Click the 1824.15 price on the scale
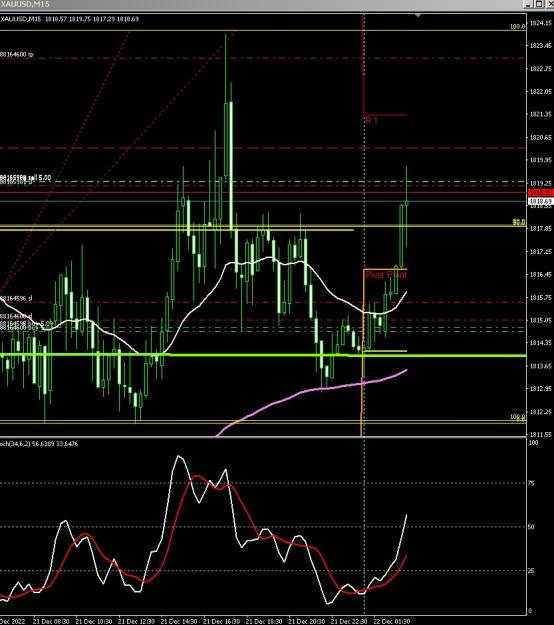 [x=540, y=23]
